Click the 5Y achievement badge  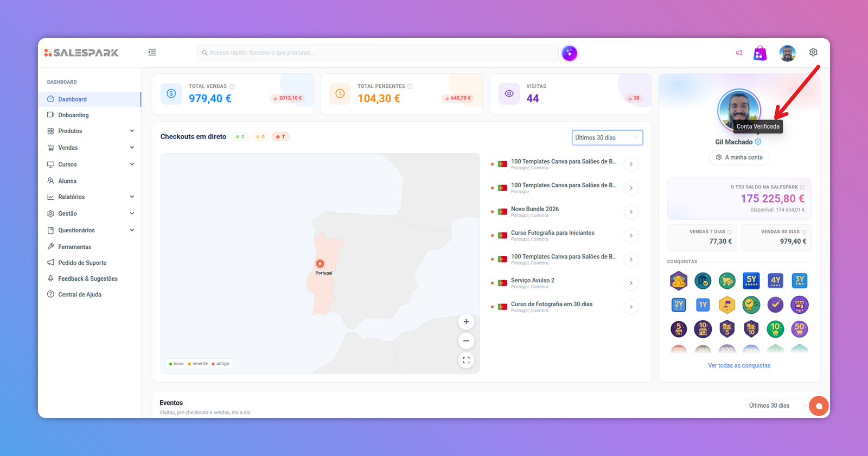751,281
